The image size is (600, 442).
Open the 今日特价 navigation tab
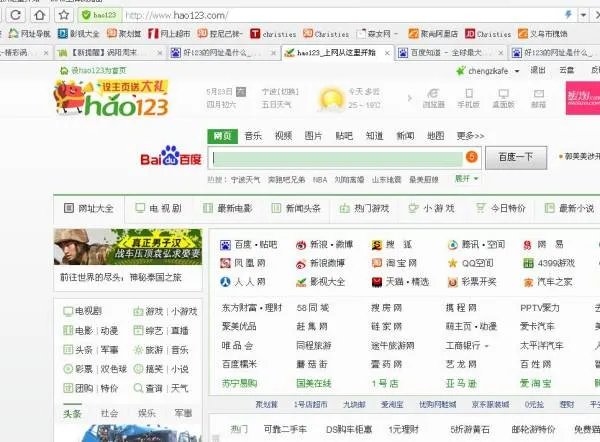[500, 209]
